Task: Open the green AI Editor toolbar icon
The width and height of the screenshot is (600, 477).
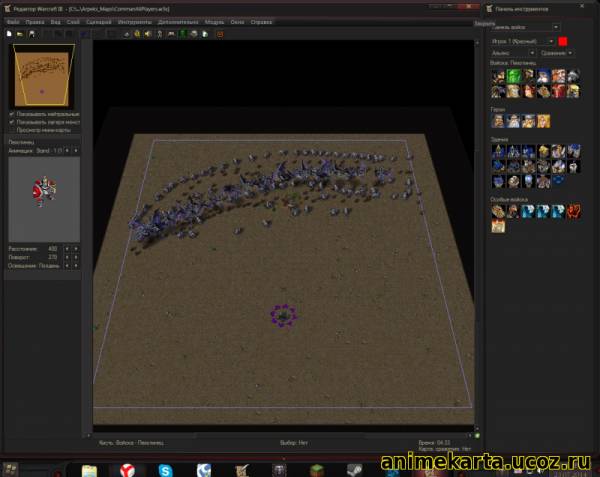Action: (183, 34)
